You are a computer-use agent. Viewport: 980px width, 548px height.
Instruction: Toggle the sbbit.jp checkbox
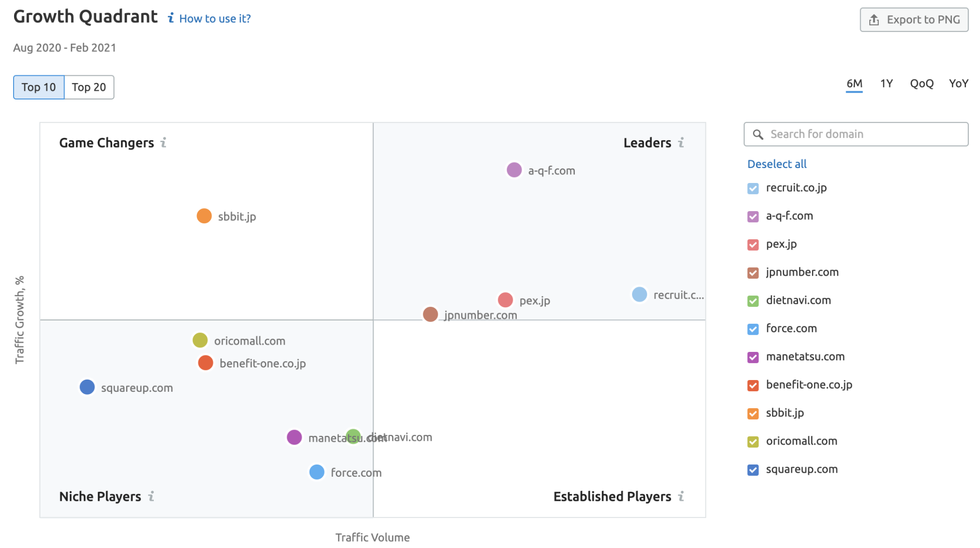(x=753, y=414)
